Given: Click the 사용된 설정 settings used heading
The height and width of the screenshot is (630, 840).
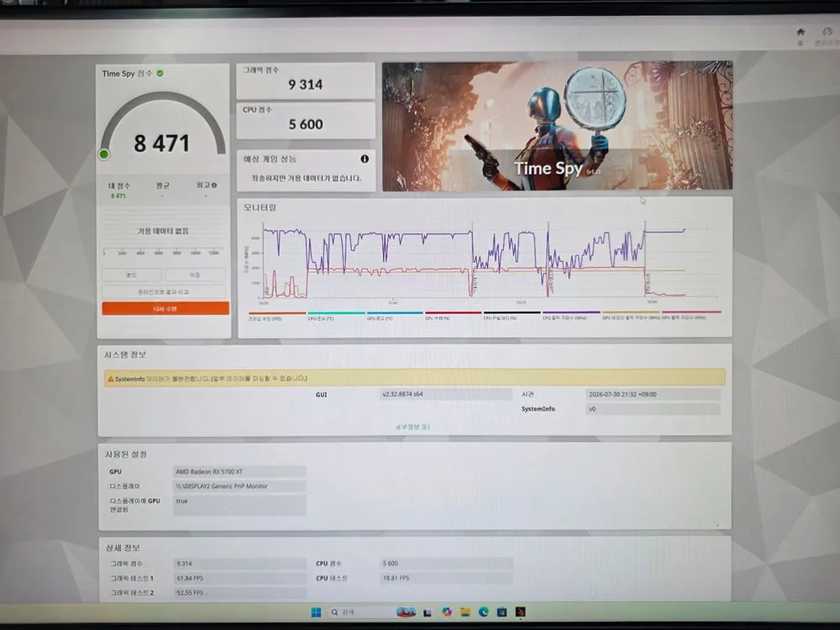Looking at the screenshot, I should point(126,454).
